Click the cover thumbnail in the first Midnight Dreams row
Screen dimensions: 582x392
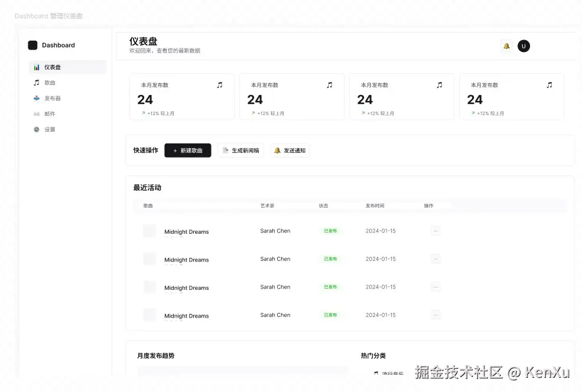149,231
